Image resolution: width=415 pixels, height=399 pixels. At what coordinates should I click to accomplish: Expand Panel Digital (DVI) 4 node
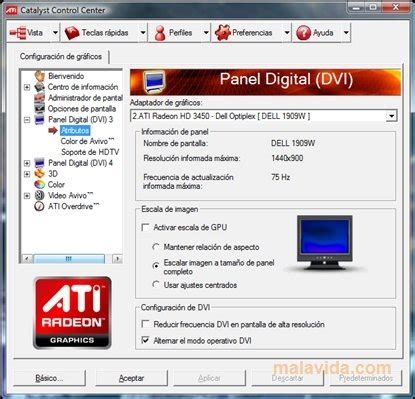coord(27,163)
